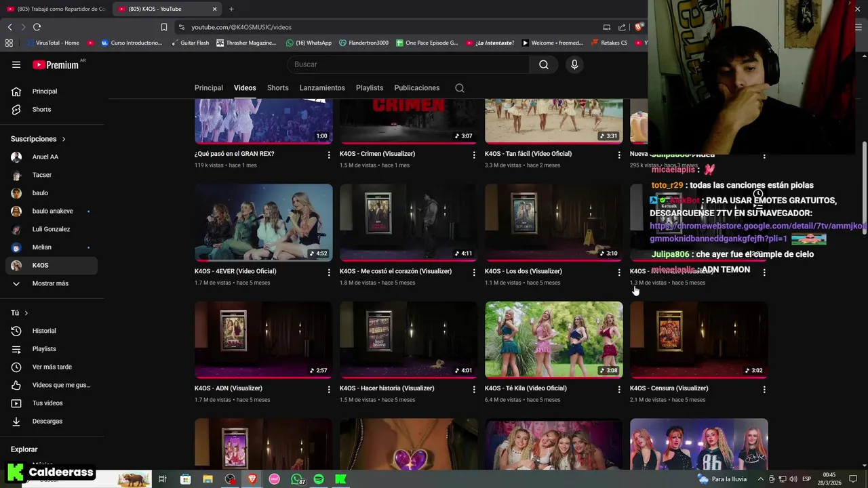Expand Suscripciones section arrow
Screen dimensions: 868x488
click(64, 139)
